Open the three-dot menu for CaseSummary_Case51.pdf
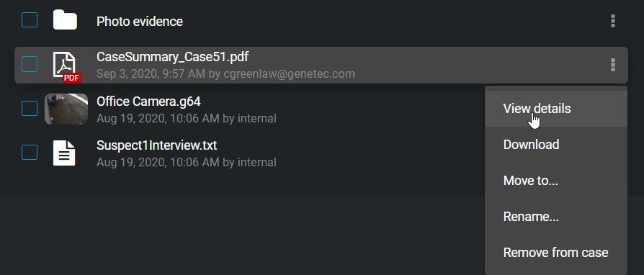Screen dimensions: 644x275 pyautogui.click(x=613, y=65)
